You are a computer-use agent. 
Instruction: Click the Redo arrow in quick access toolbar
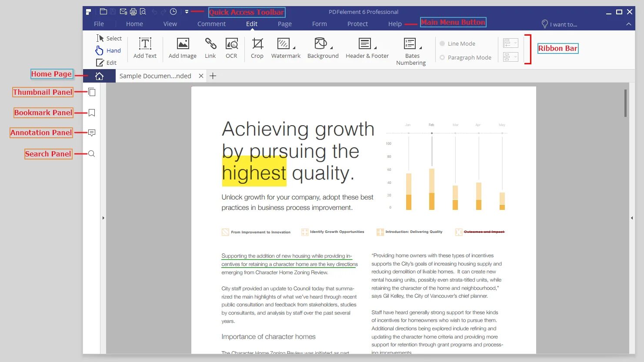tap(164, 12)
